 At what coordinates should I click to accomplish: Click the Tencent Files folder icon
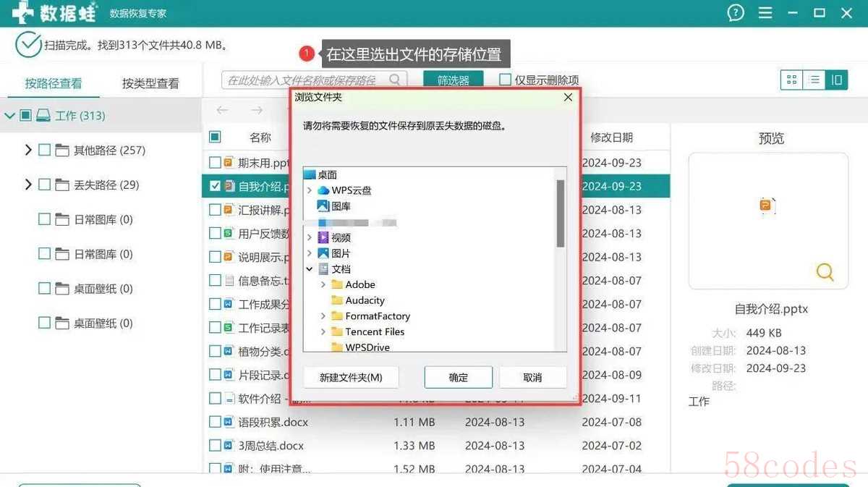[x=336, y=332]
